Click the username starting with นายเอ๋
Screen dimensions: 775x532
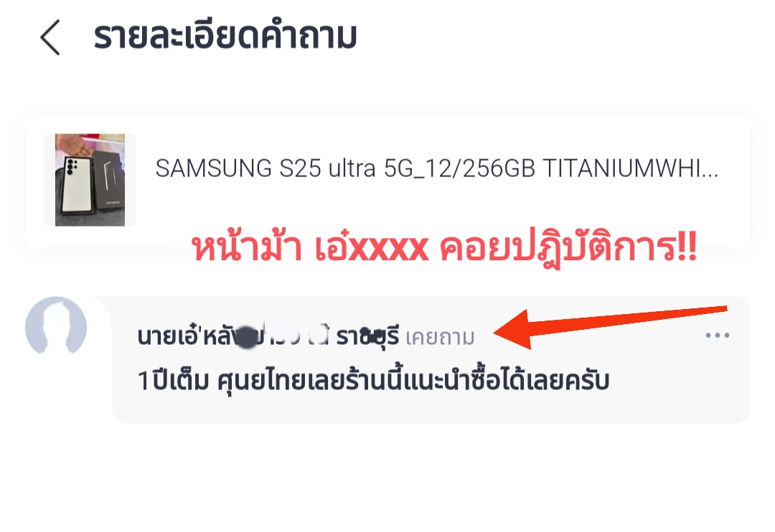tap(268, 336)
